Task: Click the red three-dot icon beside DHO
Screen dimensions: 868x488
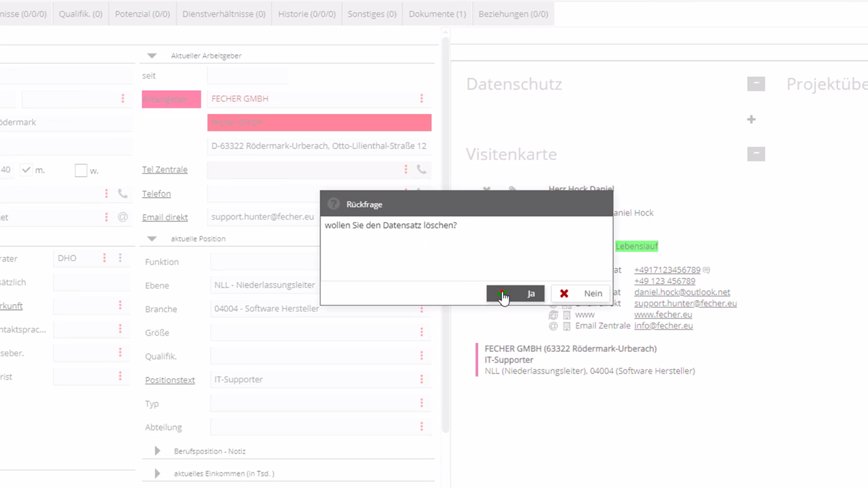Action: (x=104, y=258)
